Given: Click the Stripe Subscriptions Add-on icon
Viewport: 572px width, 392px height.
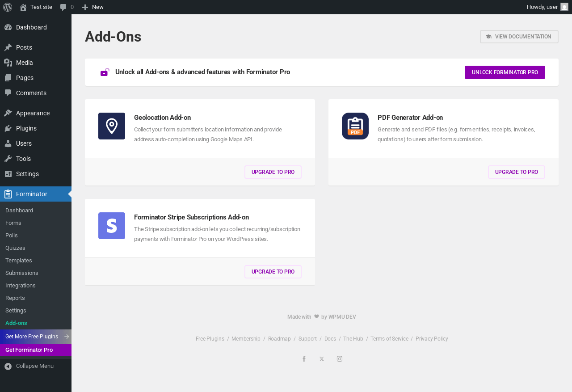Looking at the screenshot, I should (x=112, y=226).
